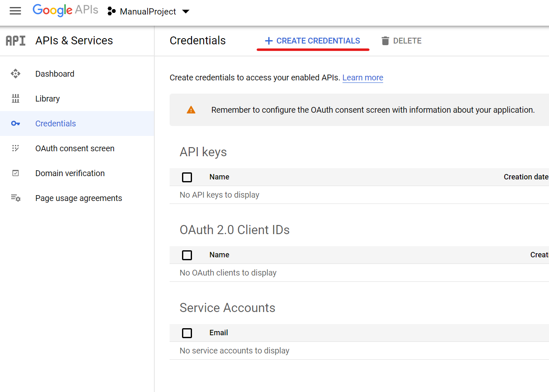549x392 pixels.
Task: Select the Dashboard compass icon
Action: (x=15, y=73)
